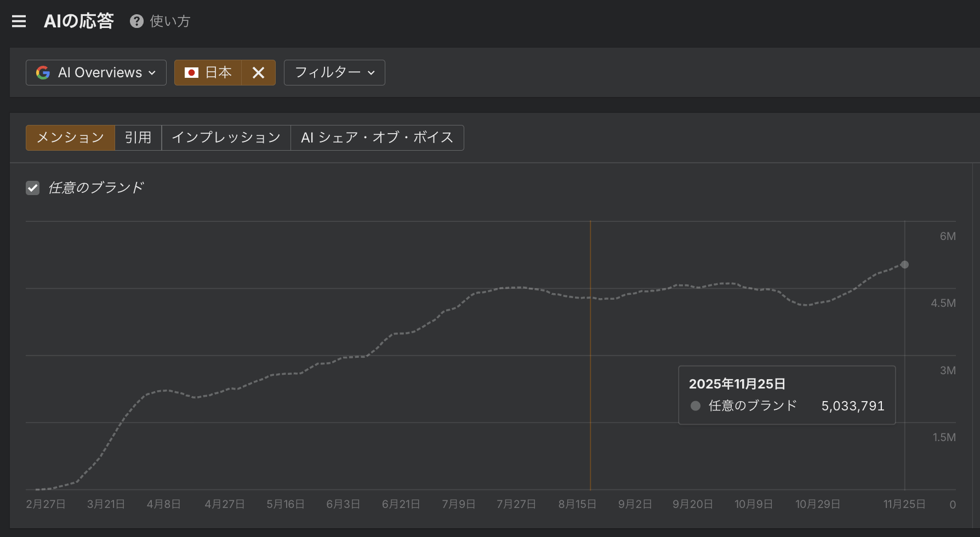This screenshot has height=537, width=980.
Task: Click the data point at chart line end
Action: (x=904, y=265)
